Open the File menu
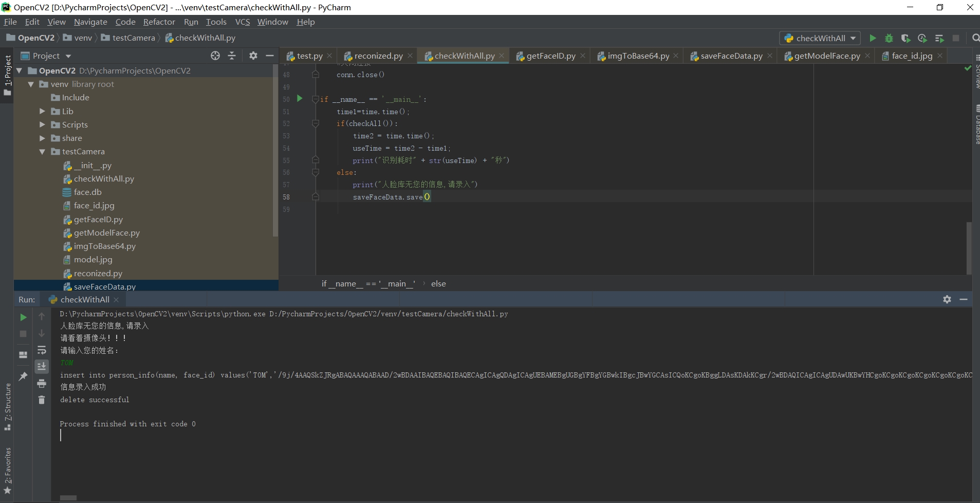This screenshot has height=503, width=980. point(10,22)
